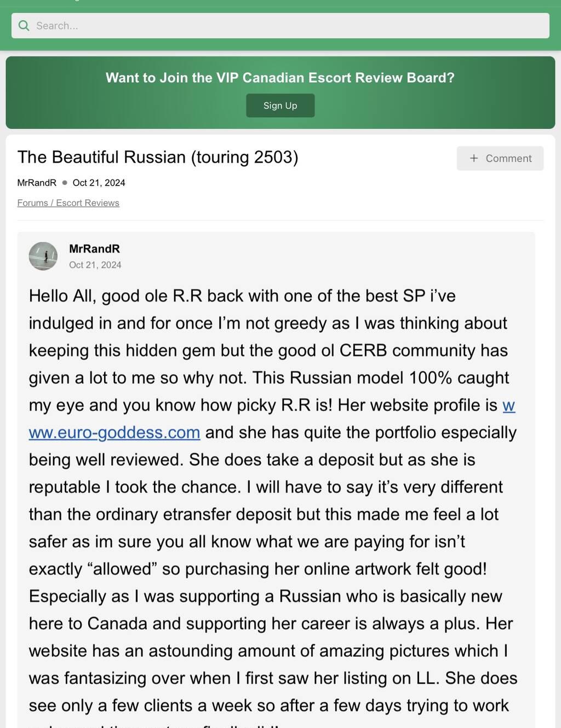This screenshot has width=561, height=728.
Task: Click the post's last line "see only a few clients"
Action: click(x=268, y=706)
